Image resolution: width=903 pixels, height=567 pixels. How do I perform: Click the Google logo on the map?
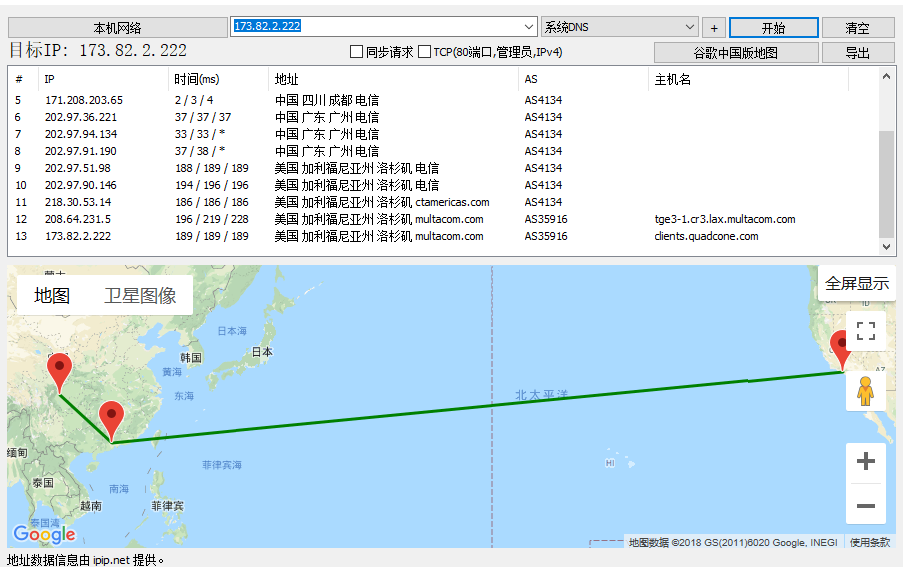(44, 534)
